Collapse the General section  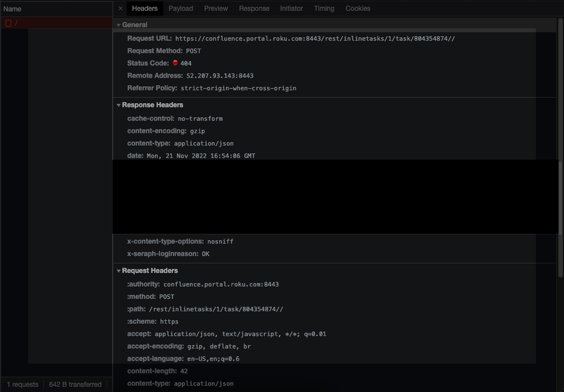[119, 24]
